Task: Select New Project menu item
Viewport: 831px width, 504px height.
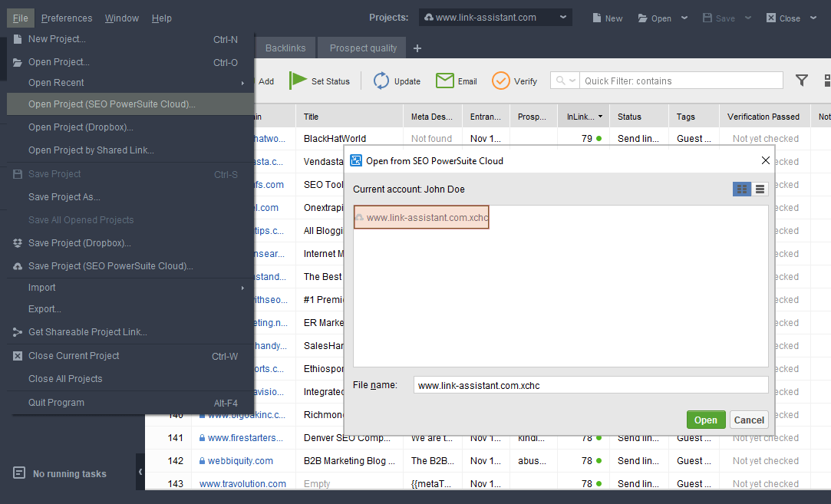Action: [130, 39]
